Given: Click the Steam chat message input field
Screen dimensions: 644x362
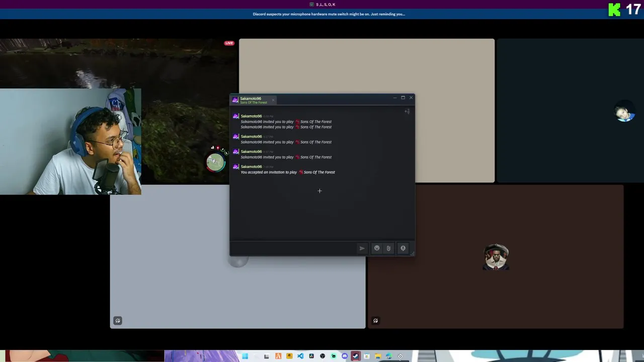Looking at the screenshot, I should (x=294, y=248).
